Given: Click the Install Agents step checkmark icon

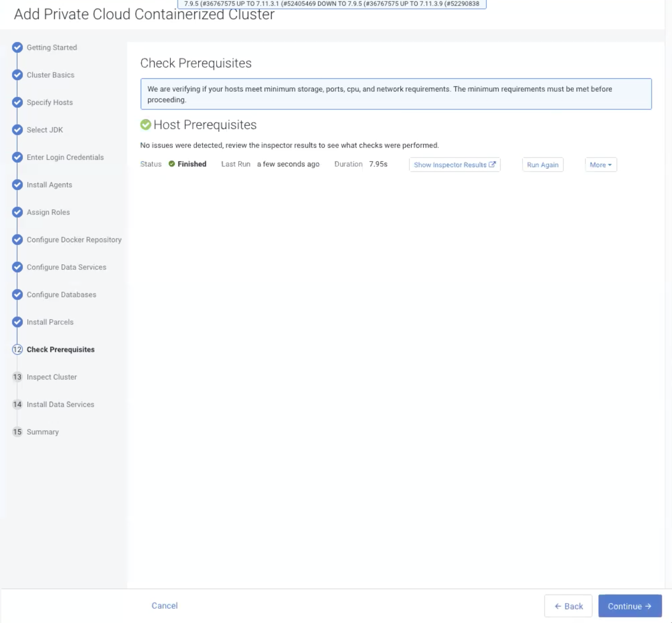Looking at the screenshot, I should (x=17, y=185).
